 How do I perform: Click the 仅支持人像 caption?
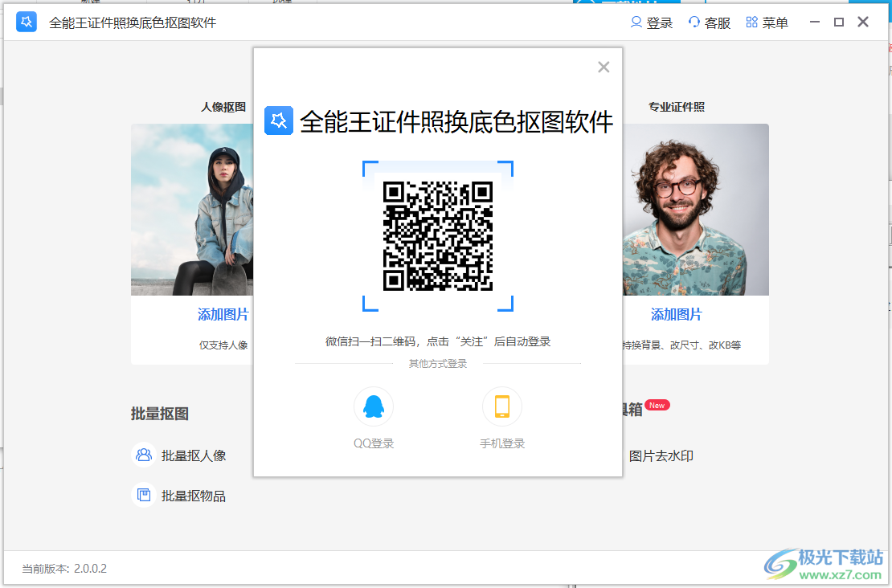click(x=223, y=345)
